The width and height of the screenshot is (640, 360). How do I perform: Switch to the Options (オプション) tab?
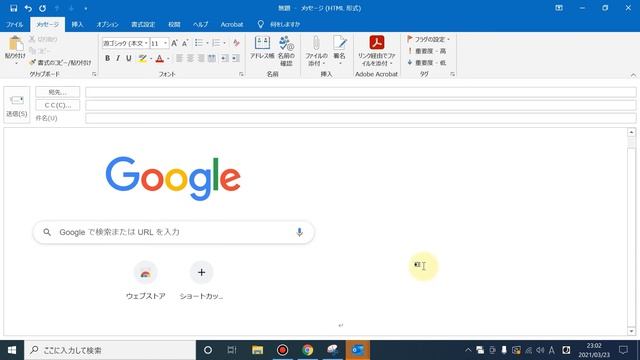click(107, 24)
